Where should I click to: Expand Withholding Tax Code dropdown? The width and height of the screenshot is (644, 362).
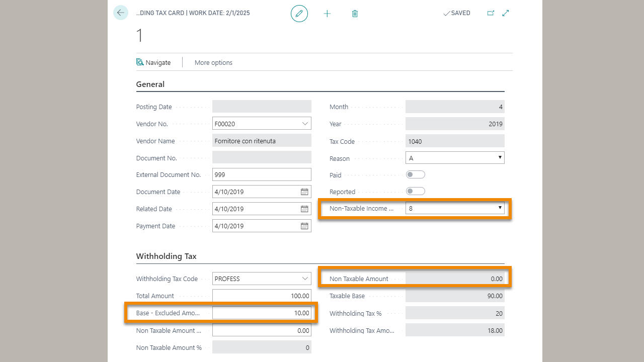tap(305, 279)
